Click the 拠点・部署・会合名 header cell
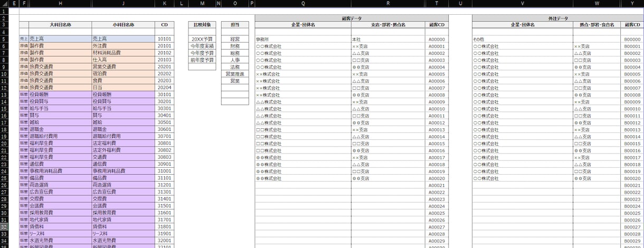Image resolution: width=644 pixels, height=248 pixels. coord(597,25)
